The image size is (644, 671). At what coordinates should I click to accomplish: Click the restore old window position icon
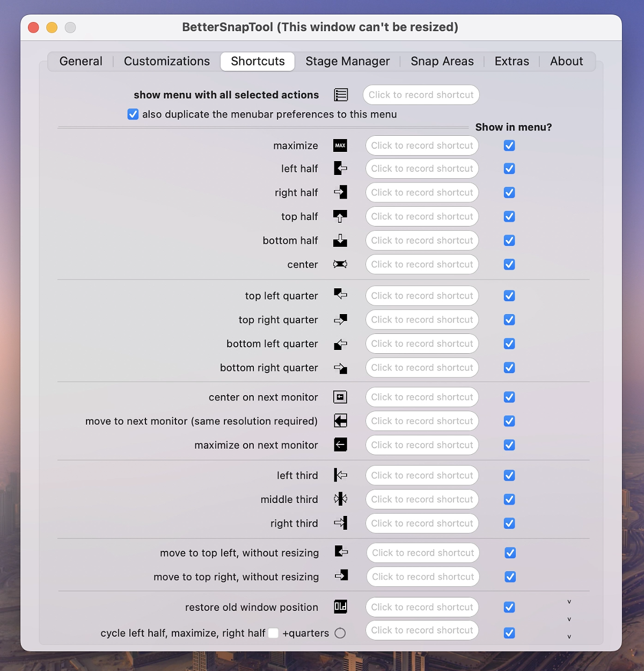click(x=340, y=607)
